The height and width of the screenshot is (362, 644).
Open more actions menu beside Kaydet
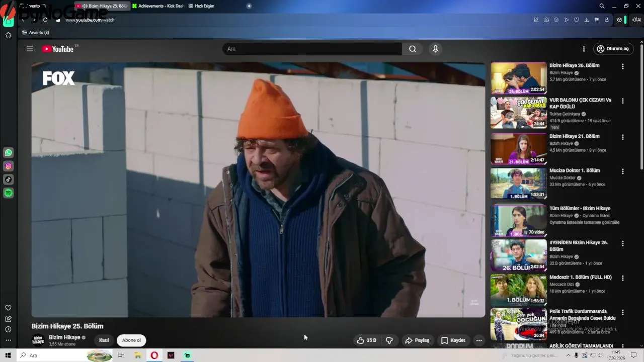(479, 340)
